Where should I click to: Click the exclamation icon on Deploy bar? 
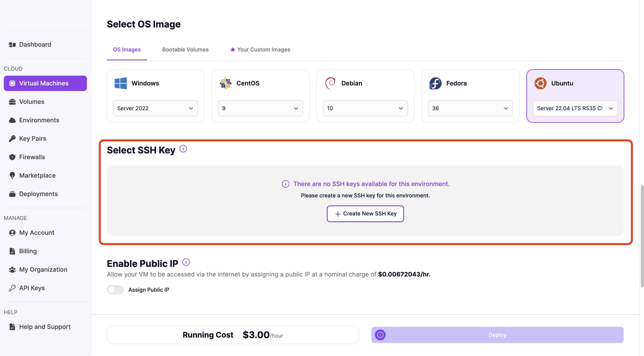[x=380, y=335]
